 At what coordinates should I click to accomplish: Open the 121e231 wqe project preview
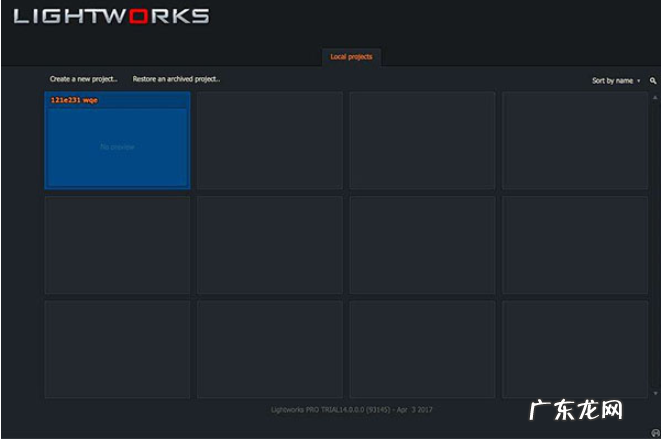(x=117, y=146)
